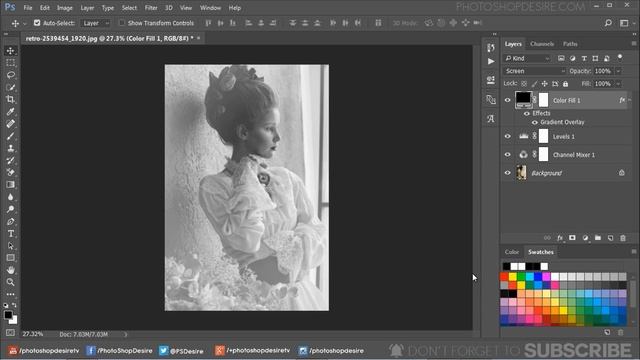Select the Lasso tool
Image resolution: width=640 pixels, height=360 pixels.
pyautogui.click(x=11, y=75)
